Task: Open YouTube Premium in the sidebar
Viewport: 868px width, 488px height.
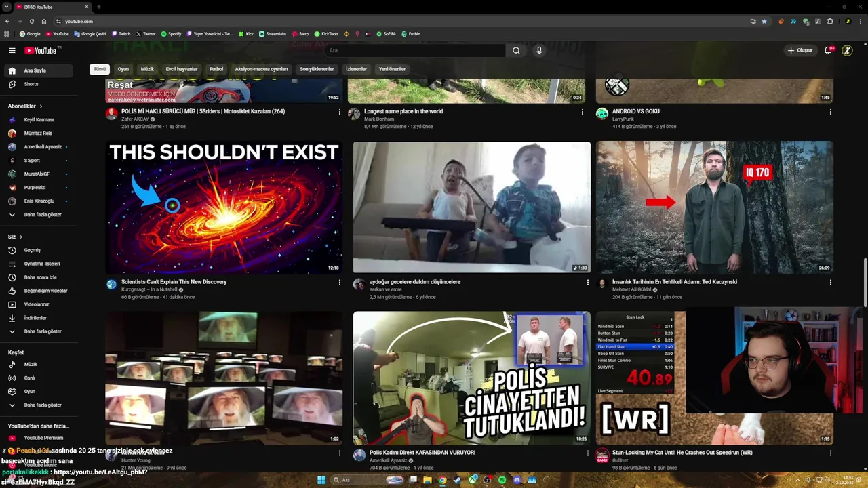Action: 39,438
